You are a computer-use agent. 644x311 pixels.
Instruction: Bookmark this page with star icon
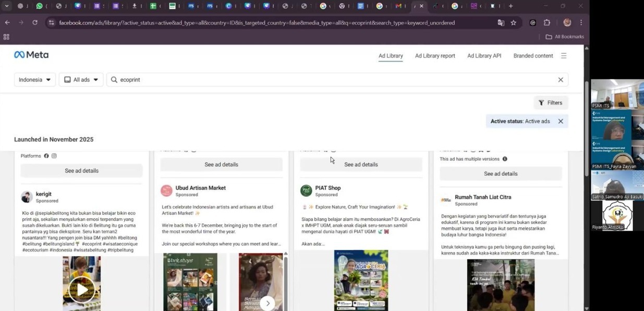[514, 23]
